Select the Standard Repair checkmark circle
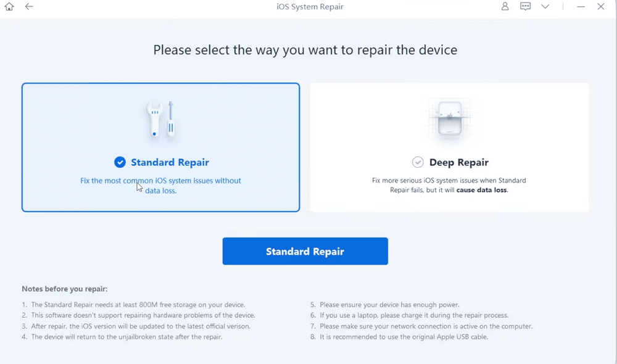Screen dimensions: 617x364 [120, 162]
